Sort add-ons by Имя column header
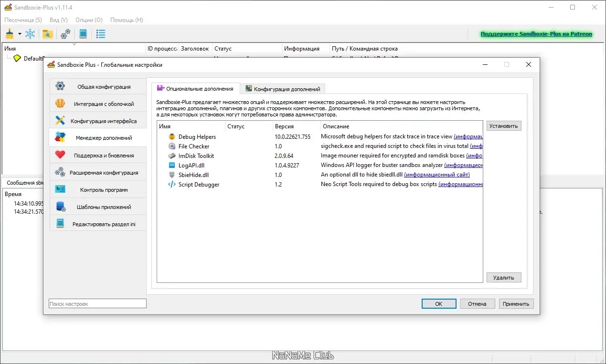606x364 pixels. (191, 126)
